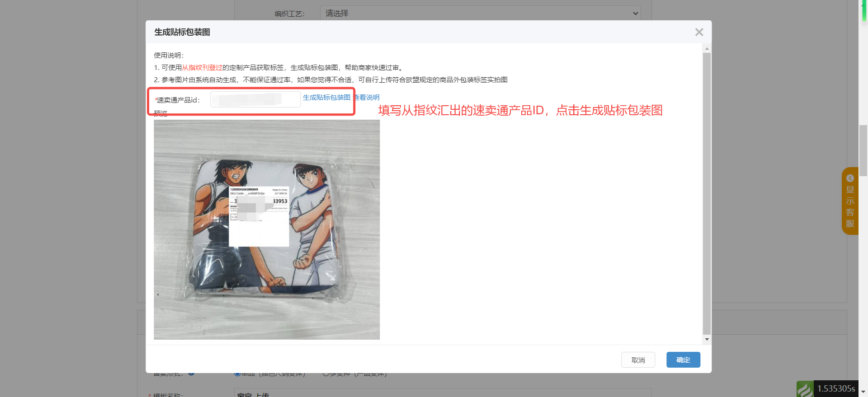Click the 1.535305s timer label
This screenshot has width=868, height=397.
pyautogui.click(x=836, y=388)
